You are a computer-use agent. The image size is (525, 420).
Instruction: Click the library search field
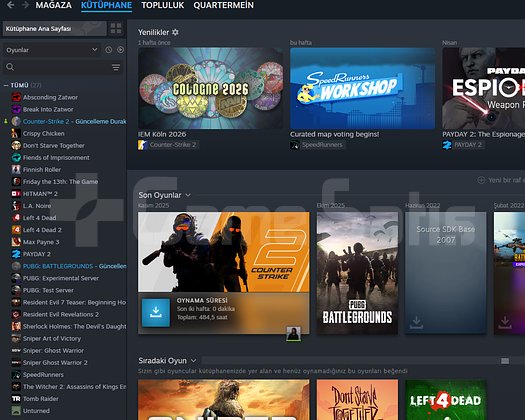[63, 67]
